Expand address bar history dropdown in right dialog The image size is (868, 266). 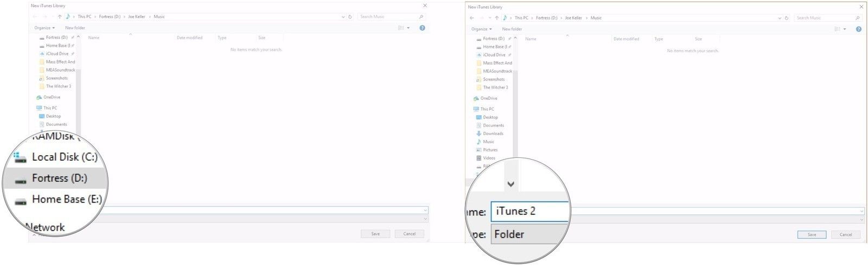point(780,18)
